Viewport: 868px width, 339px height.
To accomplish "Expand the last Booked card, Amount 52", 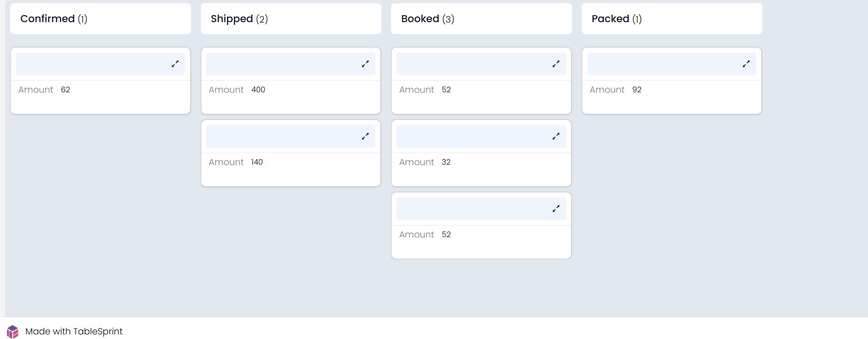I will [x=556, y=209].
